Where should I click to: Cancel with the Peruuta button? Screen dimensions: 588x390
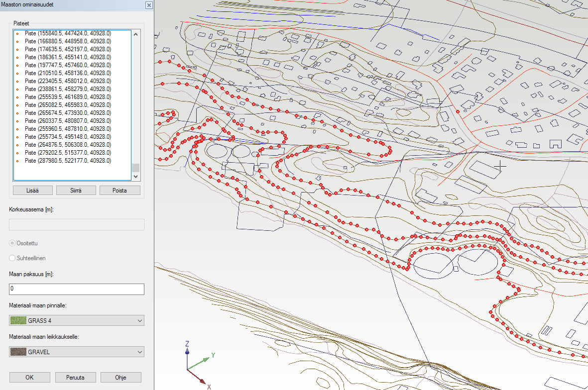pyautogui.click(x=75, y=377)
